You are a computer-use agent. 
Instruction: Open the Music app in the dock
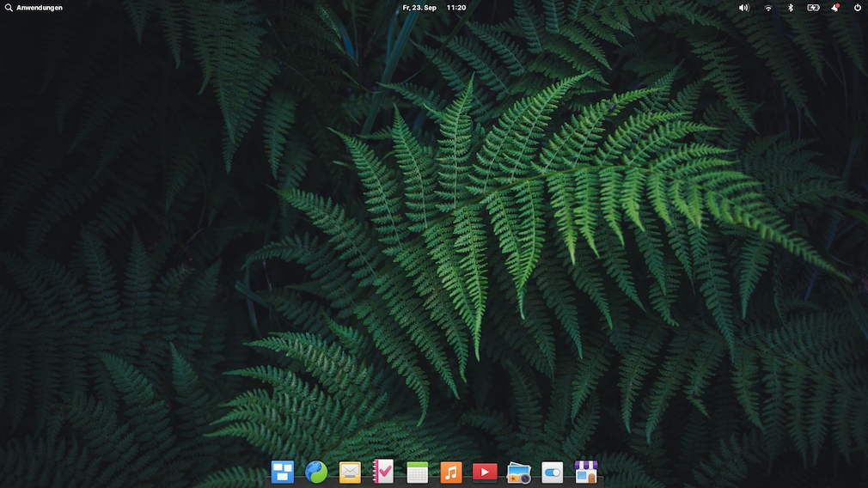451,472
